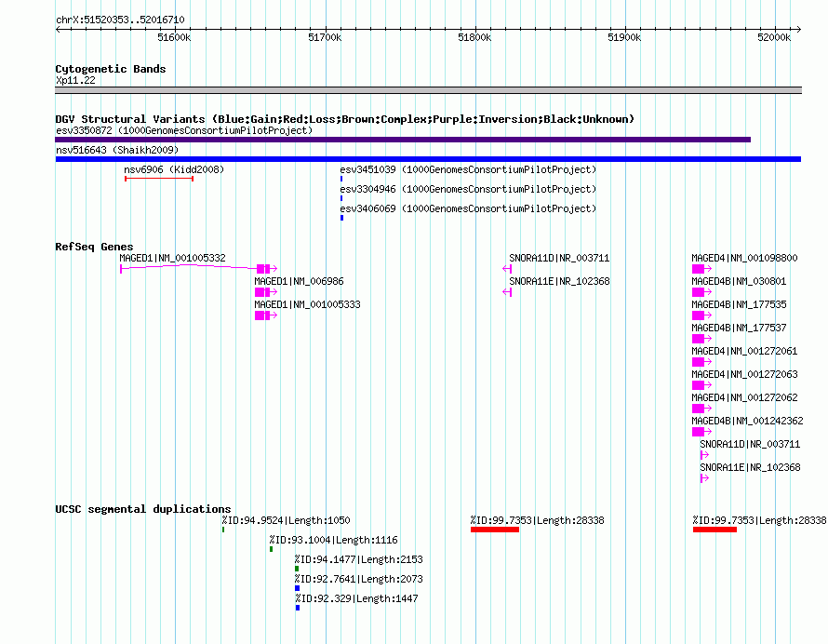828x644 pixels.
Task: Click the gene glyph under MAGED4B|NM_001242362
Action: point(701,432)
